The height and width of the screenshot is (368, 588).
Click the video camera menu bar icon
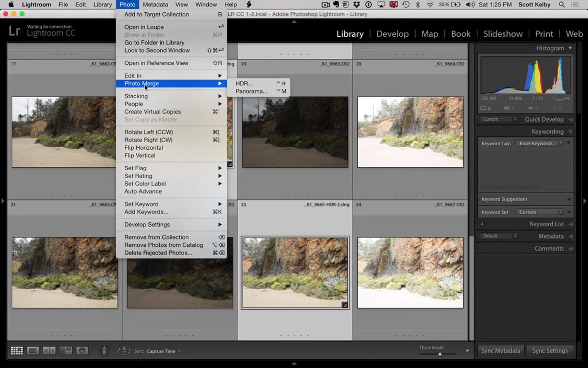click(326, 4)
